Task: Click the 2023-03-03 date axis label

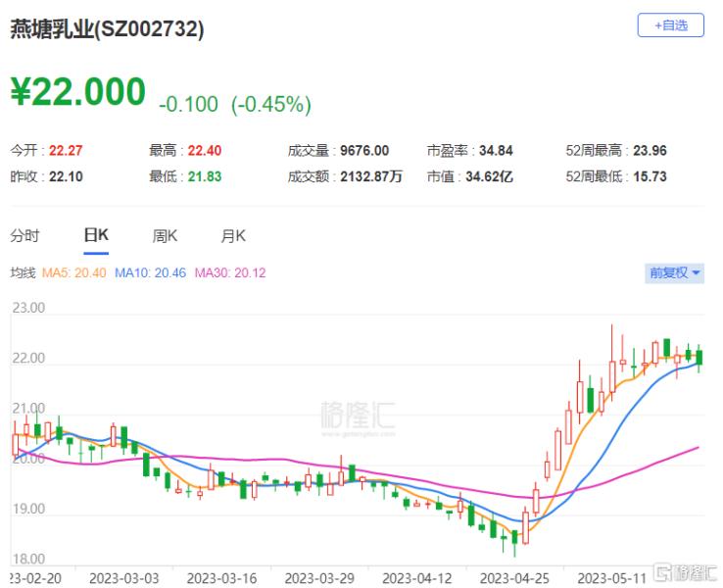Action: click(x=124, y=579)
